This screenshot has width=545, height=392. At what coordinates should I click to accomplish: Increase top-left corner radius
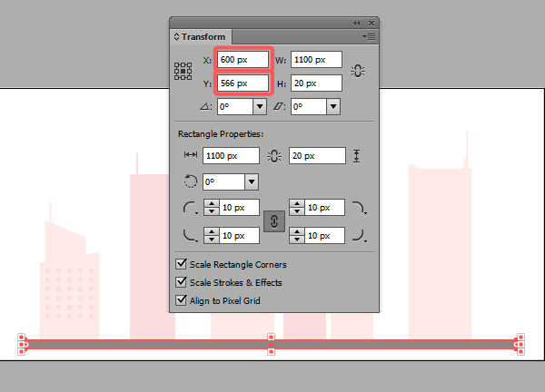[212, 204]
